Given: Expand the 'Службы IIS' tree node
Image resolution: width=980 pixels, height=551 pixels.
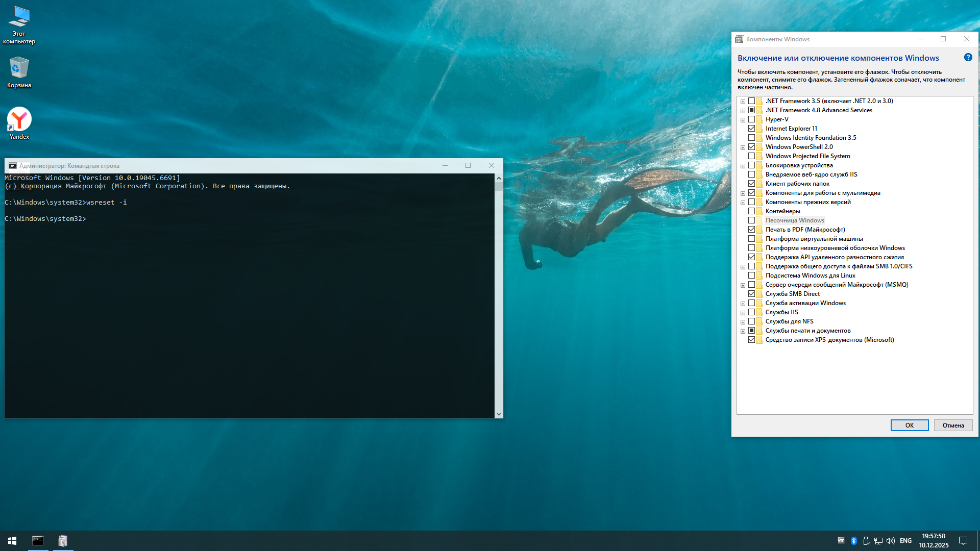Looking at the screenshot, I should [743, 313].
